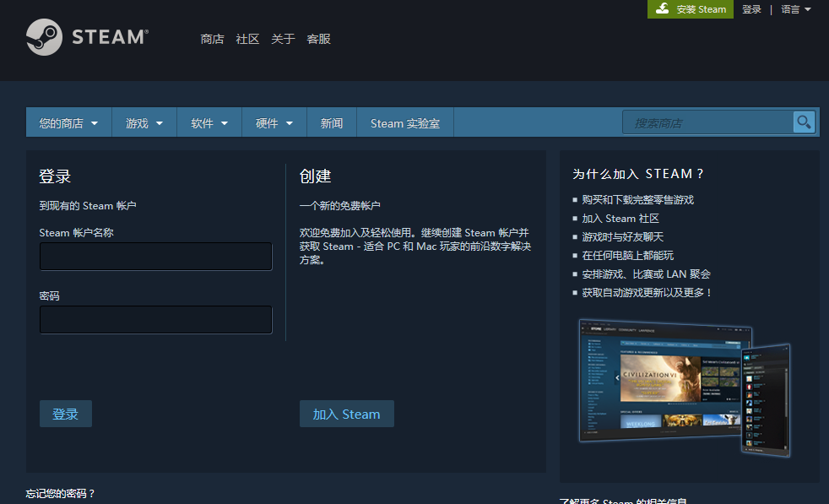The height and width of the screenshot is (504, 829).
Task: Open 客服 in top navigation
Action: pos(318,39)
